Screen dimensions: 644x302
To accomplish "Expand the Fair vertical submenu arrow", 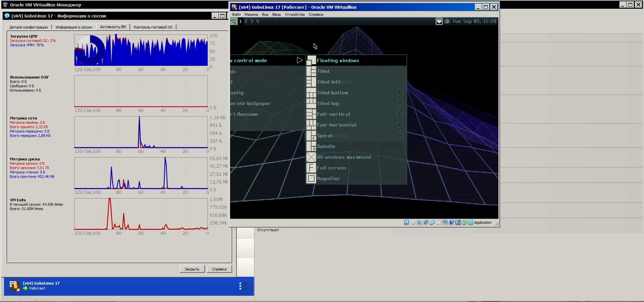I will 400,114.
